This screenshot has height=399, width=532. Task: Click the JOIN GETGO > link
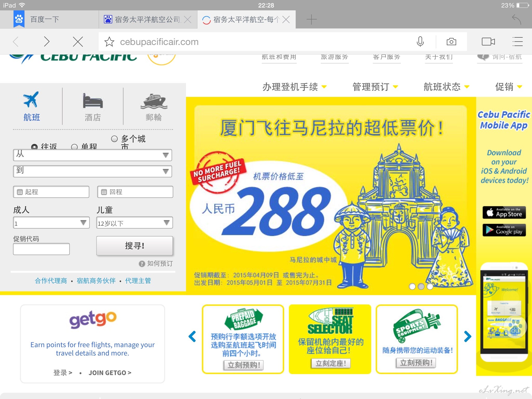tap(110, 373)
